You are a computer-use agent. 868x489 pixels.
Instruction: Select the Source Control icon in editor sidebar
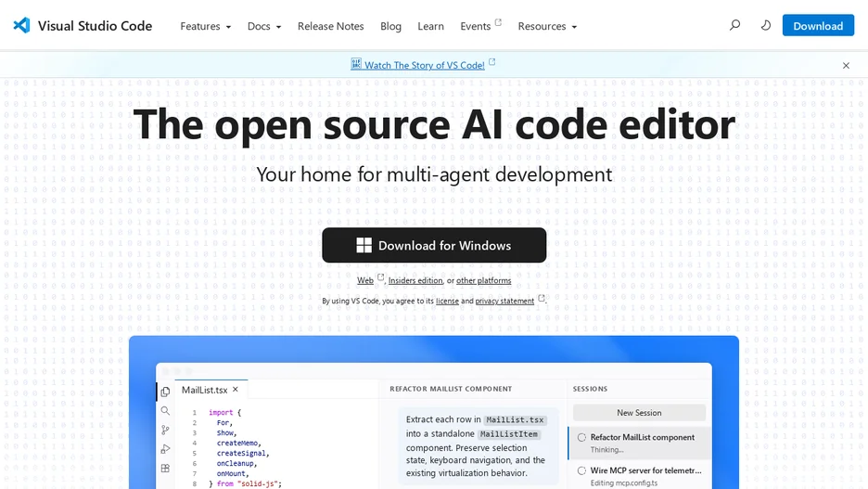click(x=165, y=430)
